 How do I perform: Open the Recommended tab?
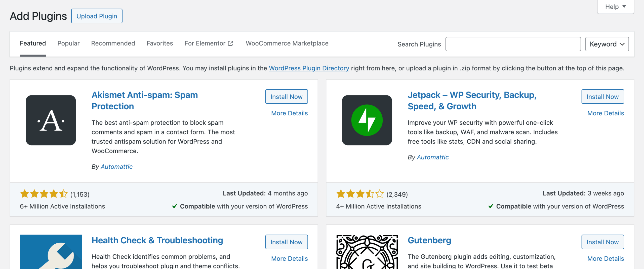(113, 43)
